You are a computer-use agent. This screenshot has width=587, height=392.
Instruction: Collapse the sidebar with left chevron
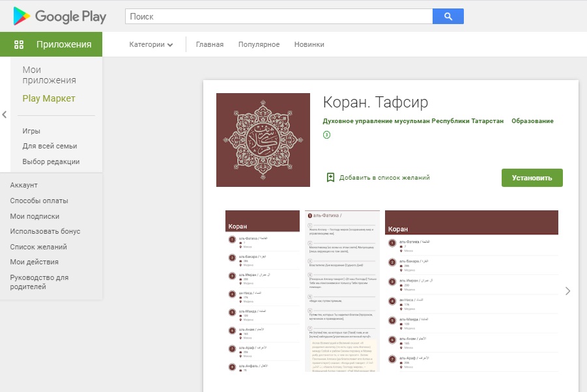tap(5, 115)
